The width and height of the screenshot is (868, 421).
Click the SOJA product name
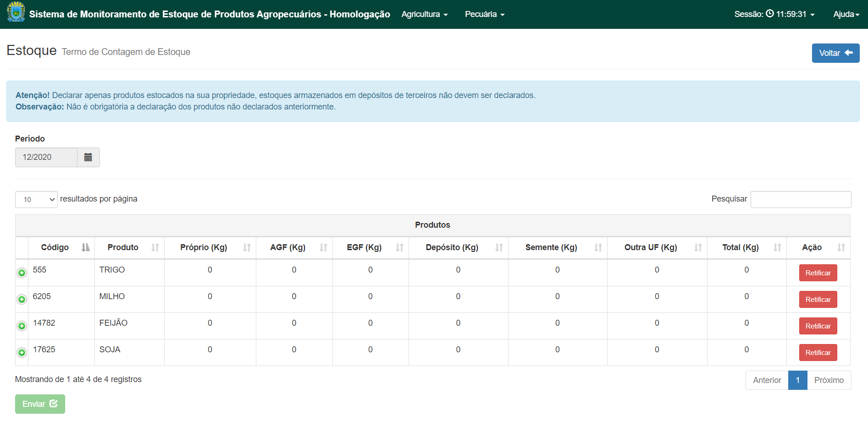click(x=110, y=350)
